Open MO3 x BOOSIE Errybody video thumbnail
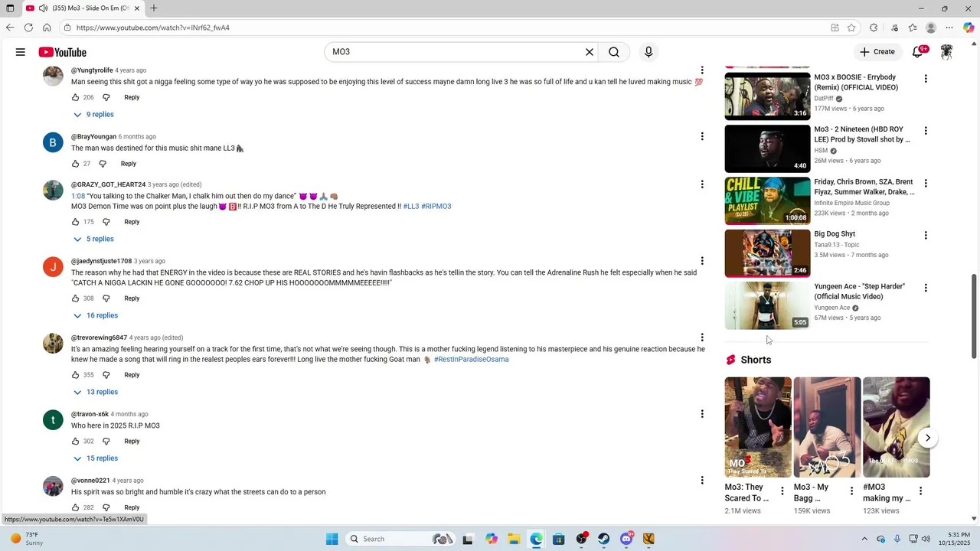The image size is (980, 551). point(767,96)
